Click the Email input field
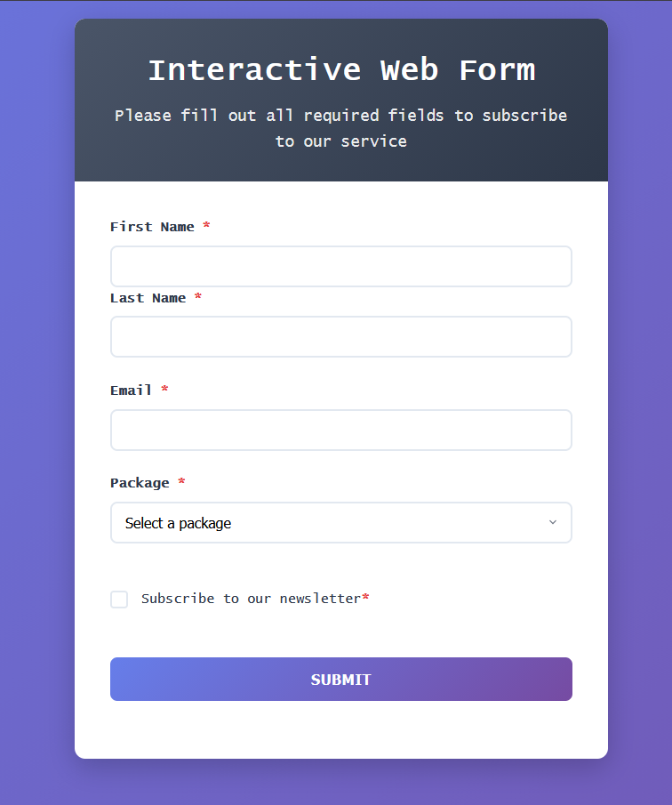The height and width of the screenshot is (805, 672). pyautogui.click(x=340, y=430)
